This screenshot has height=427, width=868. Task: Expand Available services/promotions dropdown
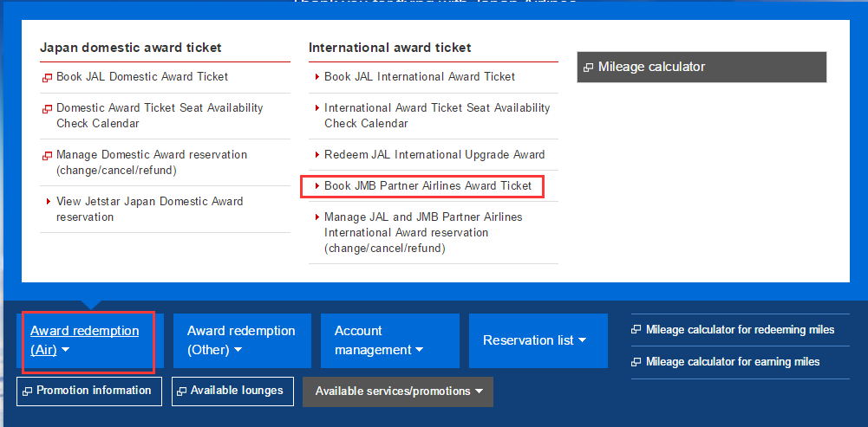398,391
